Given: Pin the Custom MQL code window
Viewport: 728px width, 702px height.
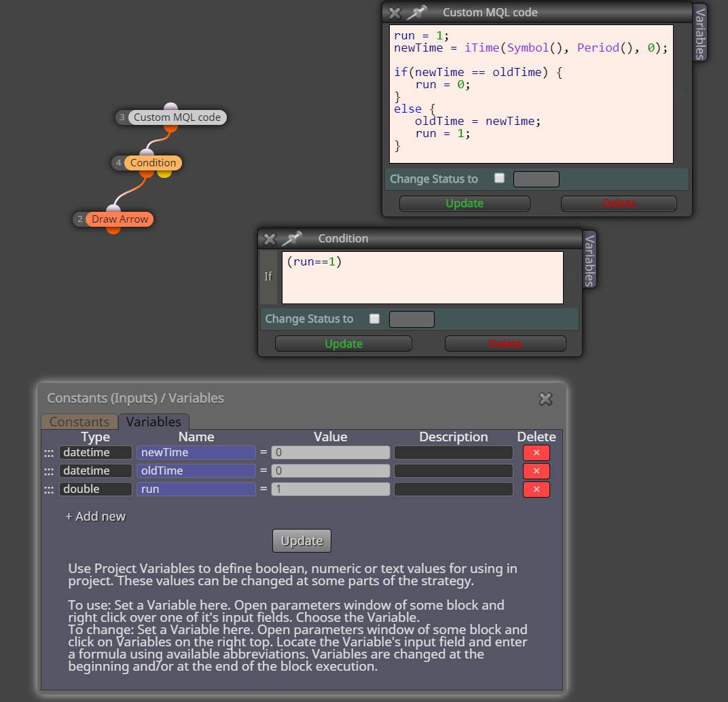Looking at the screenshot, I should [416, 12].
